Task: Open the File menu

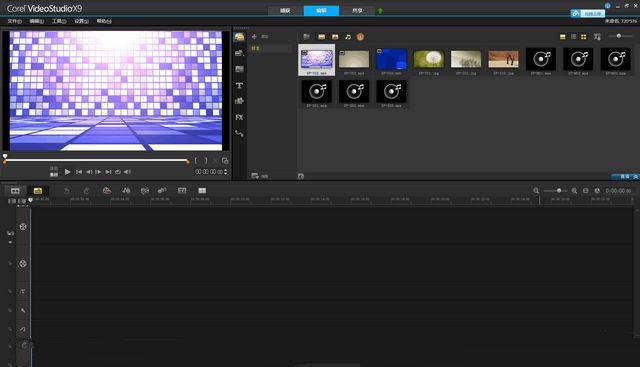Action: click(14, 21)
